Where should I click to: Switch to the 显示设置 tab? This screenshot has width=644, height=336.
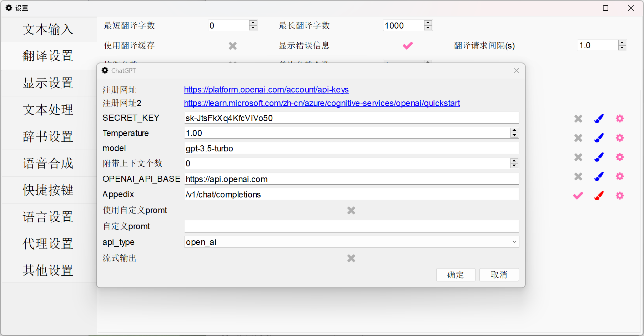tap(48, 83)
